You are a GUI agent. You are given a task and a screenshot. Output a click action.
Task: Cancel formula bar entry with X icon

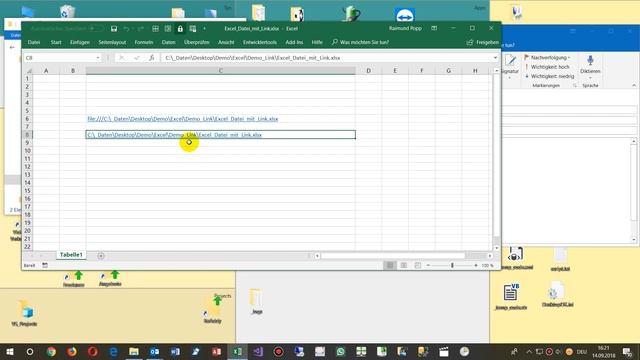point(121,58)
